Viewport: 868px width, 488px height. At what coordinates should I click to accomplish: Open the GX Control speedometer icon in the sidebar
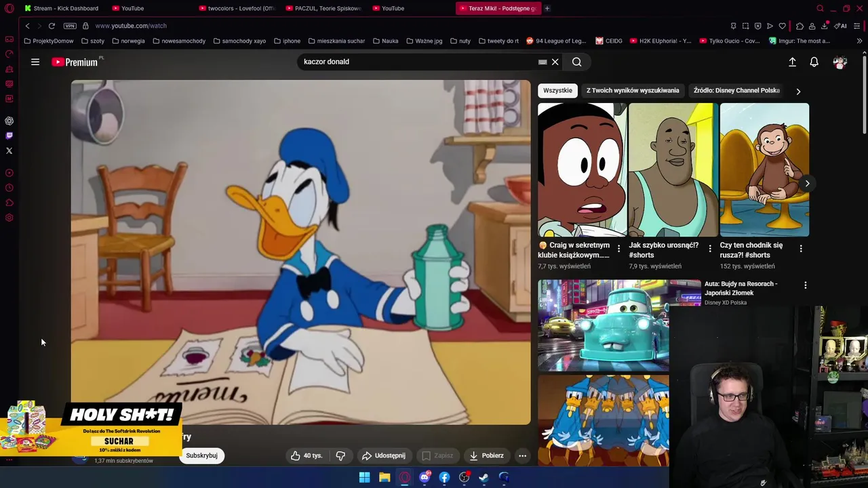(9, 54)
